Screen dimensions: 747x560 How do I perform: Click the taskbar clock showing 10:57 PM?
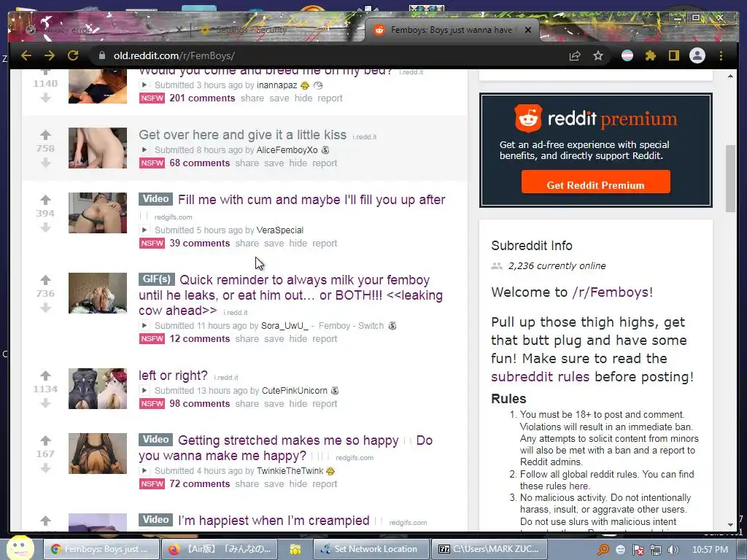tap(710, 550)
